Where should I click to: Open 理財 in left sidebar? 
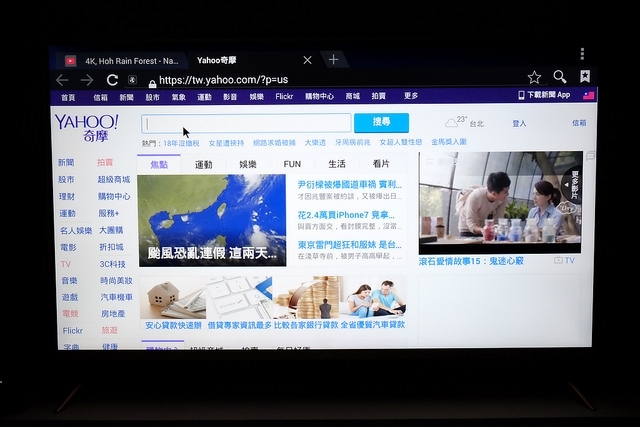pyautogui.click(x=67, y=196)
